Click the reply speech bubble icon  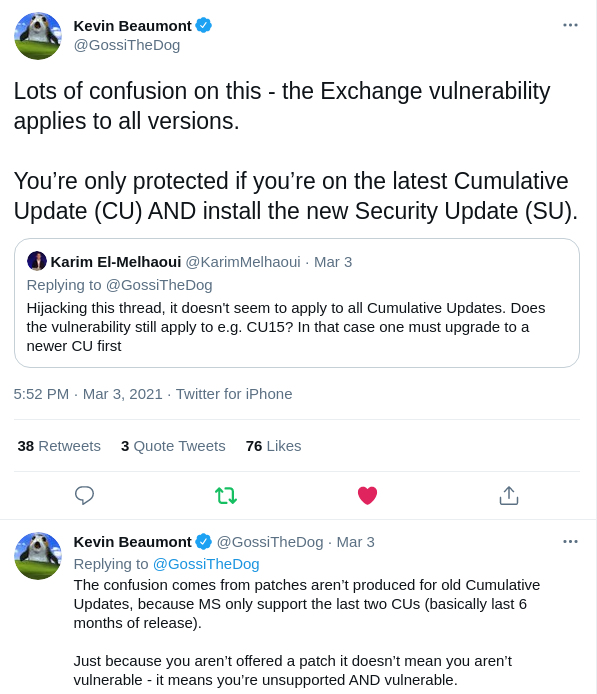pyautogui.click(x=84, y=495)
